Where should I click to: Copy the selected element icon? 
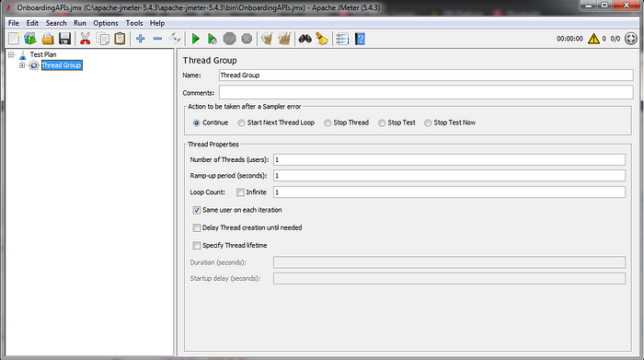[103, 39]
